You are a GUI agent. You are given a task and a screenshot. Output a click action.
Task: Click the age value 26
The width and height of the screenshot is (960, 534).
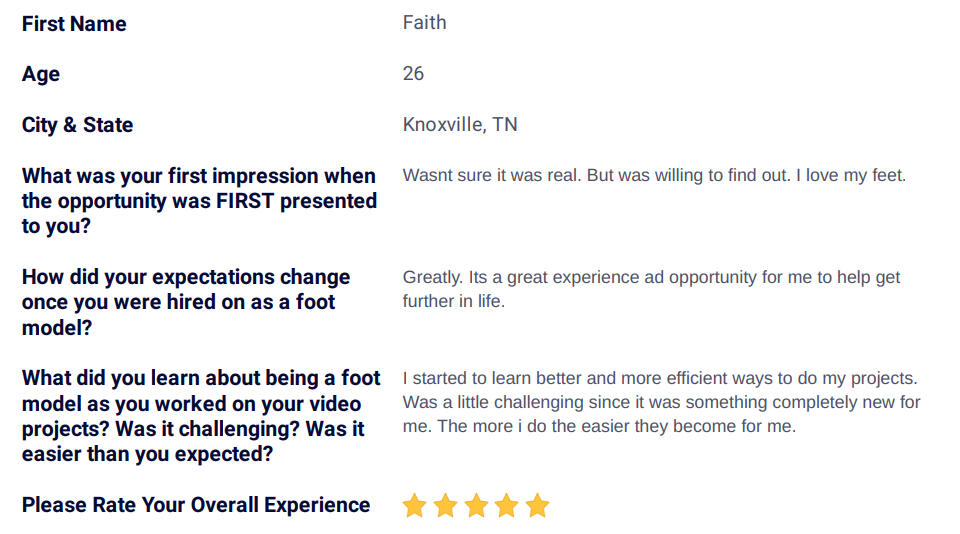(x=413, y=73)
